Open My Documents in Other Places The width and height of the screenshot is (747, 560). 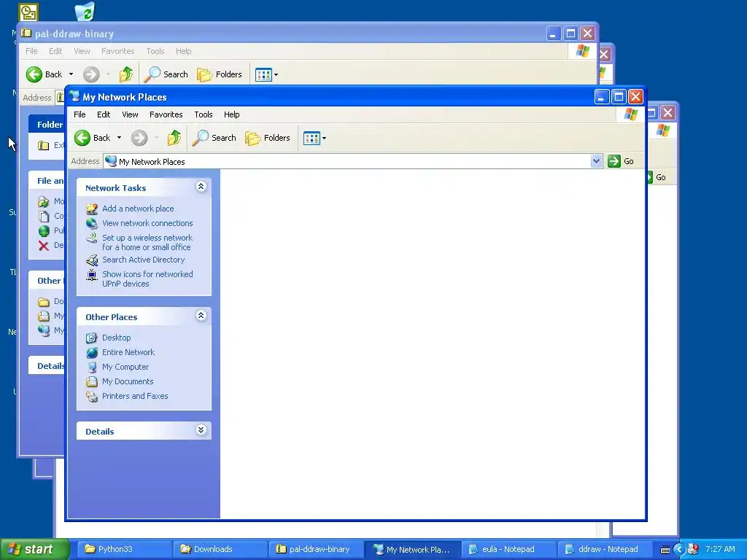(x=128, y=381)
